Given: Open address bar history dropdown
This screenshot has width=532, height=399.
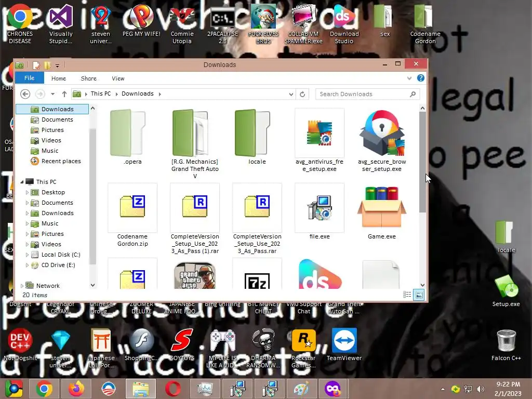Looking at the screenshot, I should point(291,95).
